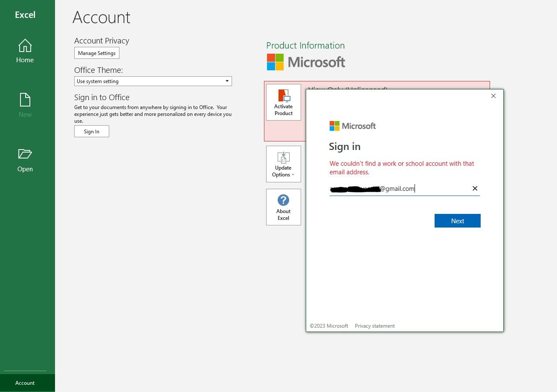Clear the email field with the X
The image size is (557, 392).
(x=475, y=188)
